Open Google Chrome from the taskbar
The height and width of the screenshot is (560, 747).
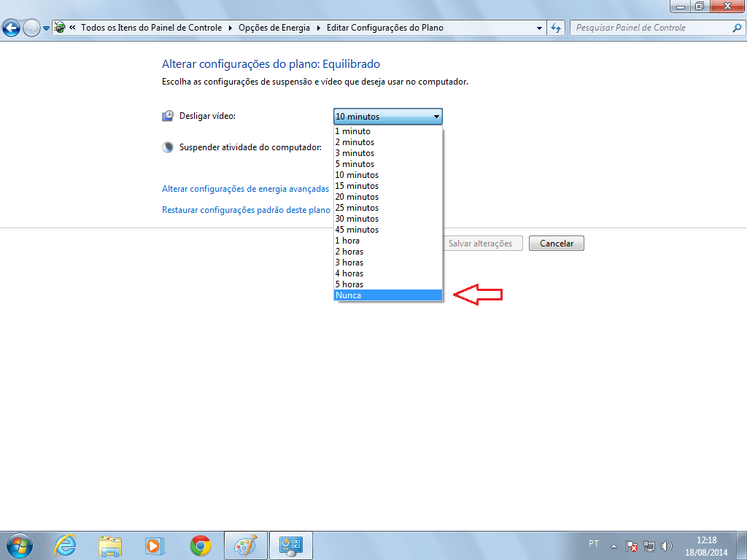(x=201, y=545)
